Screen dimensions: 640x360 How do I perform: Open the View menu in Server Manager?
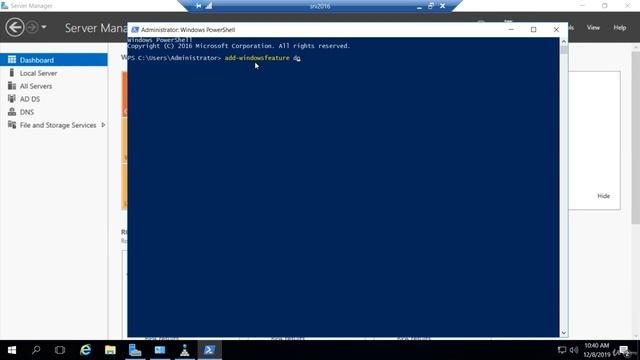pyautogui.click(x=593, y=27)
